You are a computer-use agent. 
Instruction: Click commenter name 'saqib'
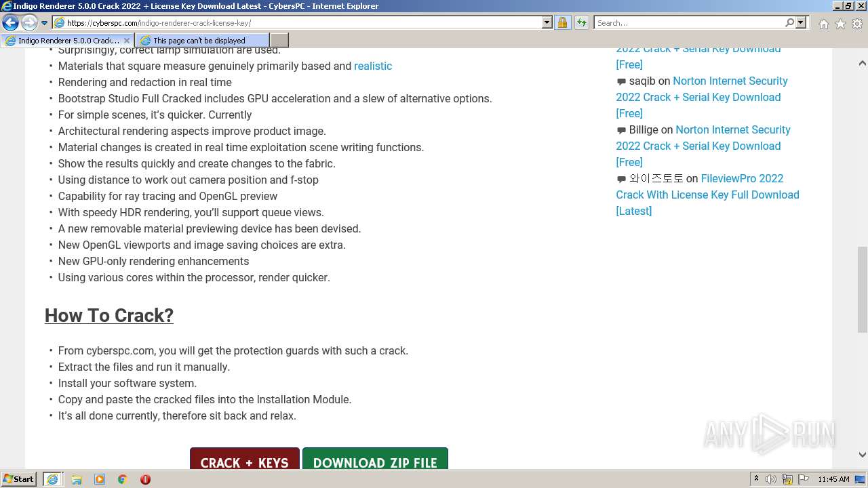pos(642,81)
